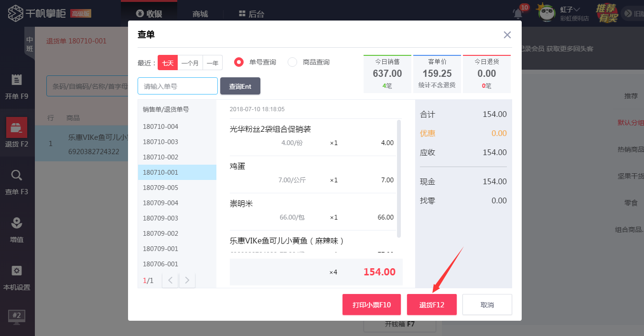Click the notification bell icon
644x336 pixels.
(x=518, y=13)
